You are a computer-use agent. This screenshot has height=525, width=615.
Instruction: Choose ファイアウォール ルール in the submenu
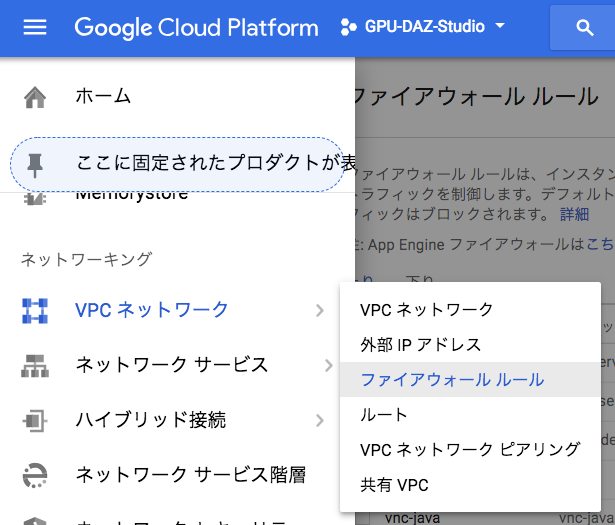tap(470, 380)
